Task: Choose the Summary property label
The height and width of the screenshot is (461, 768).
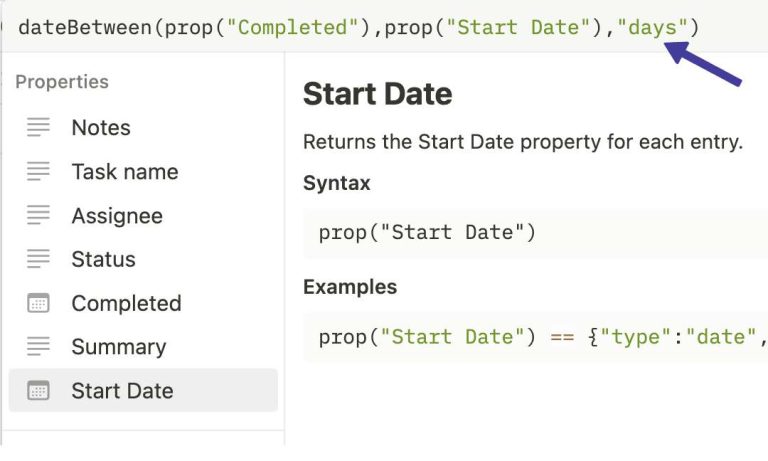Action: [x=119, y=347]
